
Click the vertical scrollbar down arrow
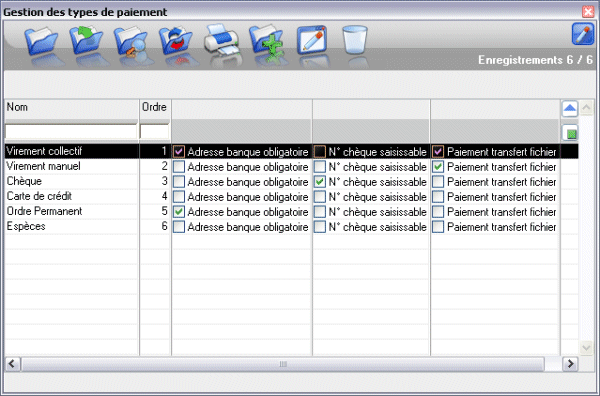click(586, 347)
